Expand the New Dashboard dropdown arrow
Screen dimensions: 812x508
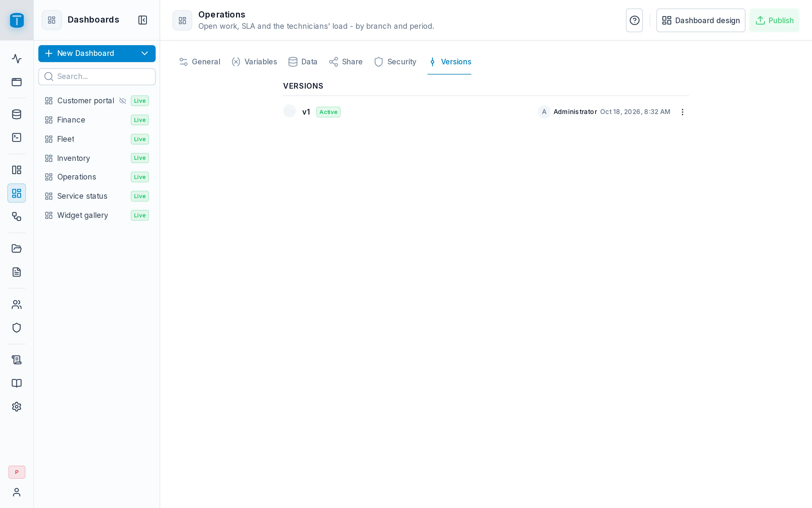click(145, 53)
